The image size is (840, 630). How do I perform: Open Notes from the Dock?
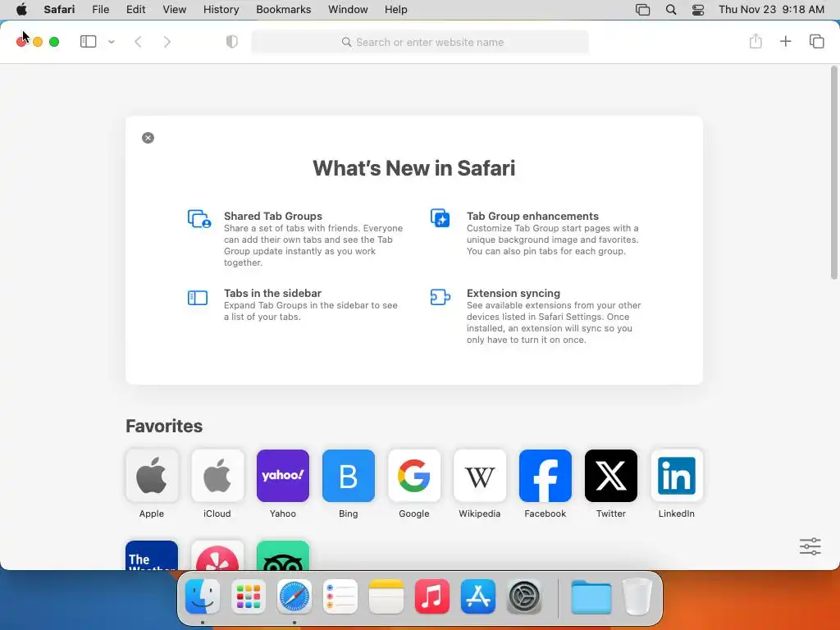pyautogui.click(x=386, y=596)
